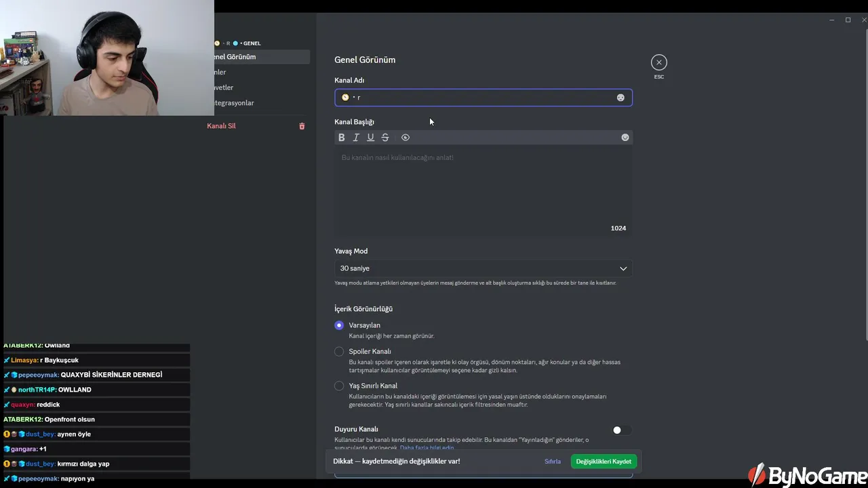This screenshot has height=488, width=868.
Task: Save changes with Değişiklikleri Kaydet button
Action: [604, 462]
